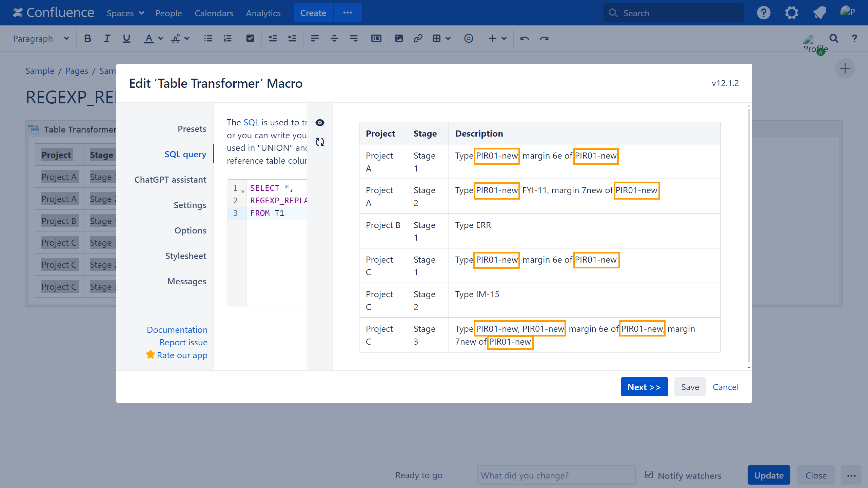Switch to the Settings tab
Image resolution: width=868 pixels, height=488 pixels.
190,205
